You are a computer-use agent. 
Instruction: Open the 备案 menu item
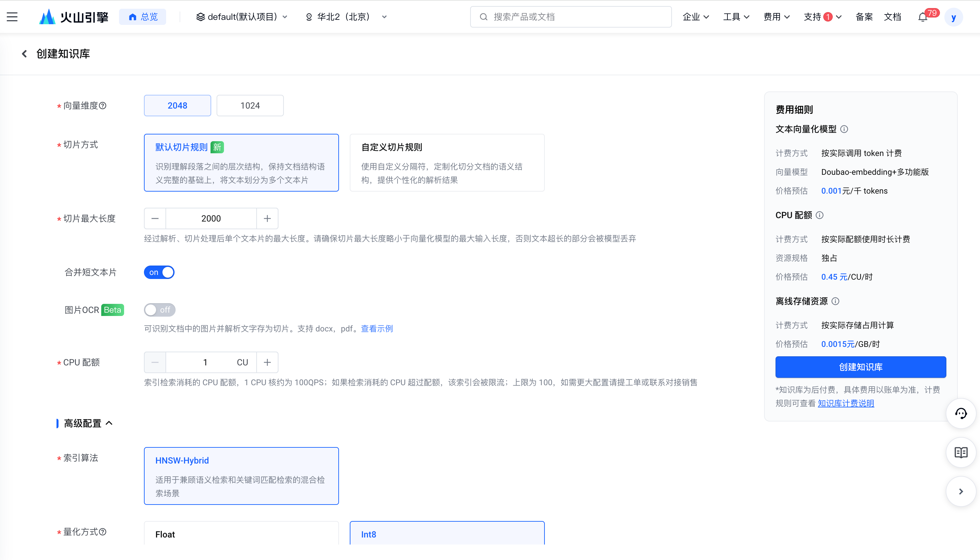[864, 17]
